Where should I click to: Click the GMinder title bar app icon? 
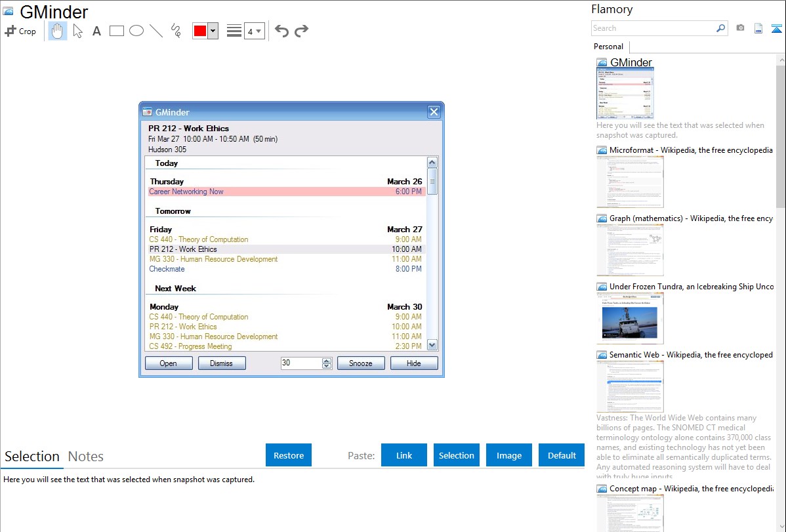(x=148, y=112)
